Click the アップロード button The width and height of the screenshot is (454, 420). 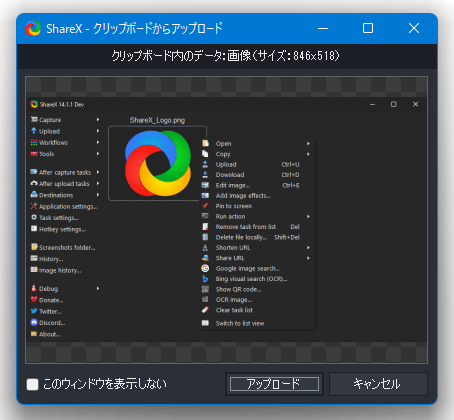[x=274, y=384]
